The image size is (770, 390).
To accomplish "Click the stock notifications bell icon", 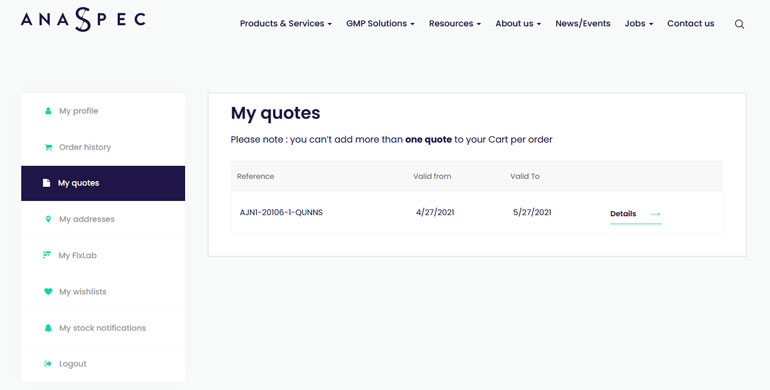I will [x=48, y=328].
